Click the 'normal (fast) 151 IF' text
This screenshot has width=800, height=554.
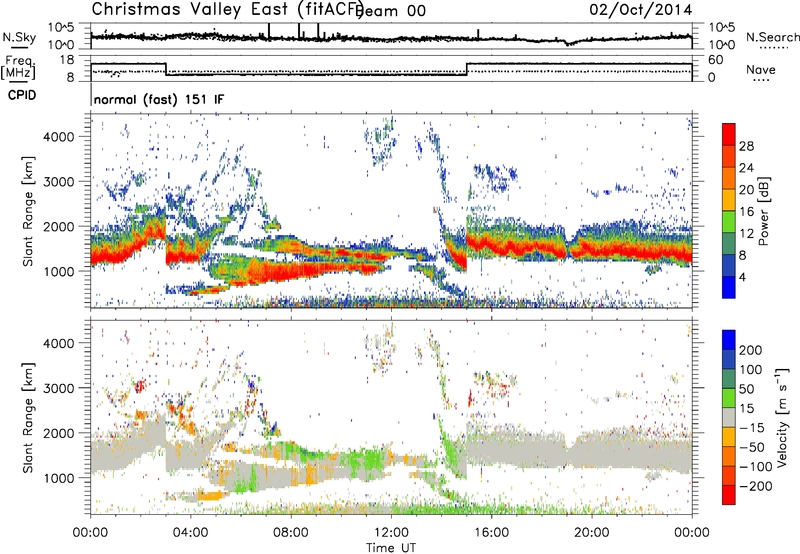click(x=159, y=99)
